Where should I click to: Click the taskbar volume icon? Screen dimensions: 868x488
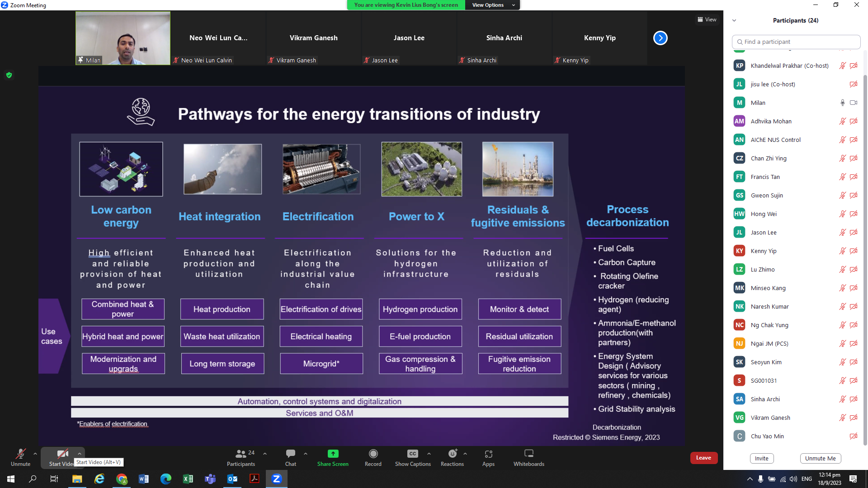coord(793,479)
